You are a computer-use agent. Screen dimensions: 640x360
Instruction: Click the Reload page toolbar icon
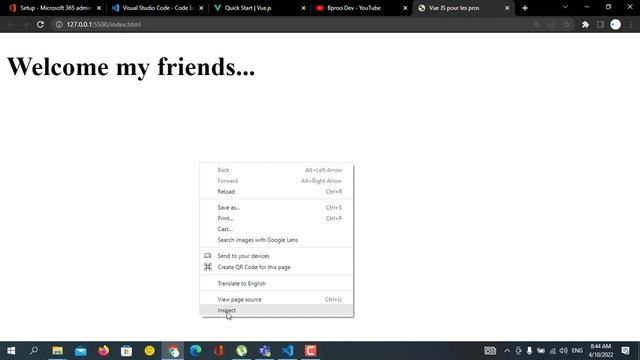click(x=40, y=24)
